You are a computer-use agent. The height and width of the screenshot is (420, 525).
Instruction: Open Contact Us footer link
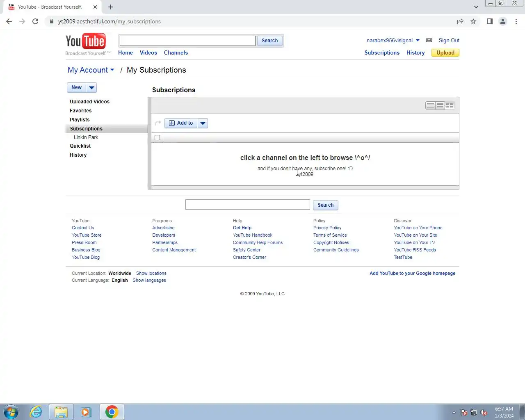click(x=83, y=228)
